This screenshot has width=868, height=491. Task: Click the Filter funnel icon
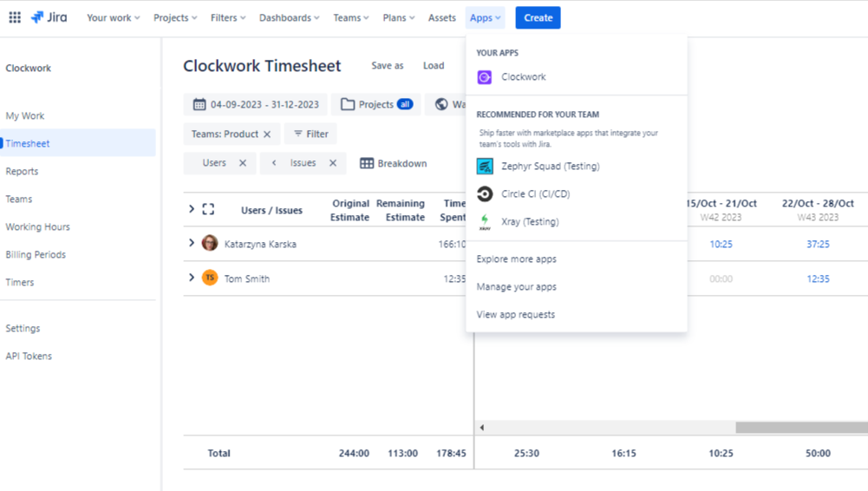(x=297, y=134)
